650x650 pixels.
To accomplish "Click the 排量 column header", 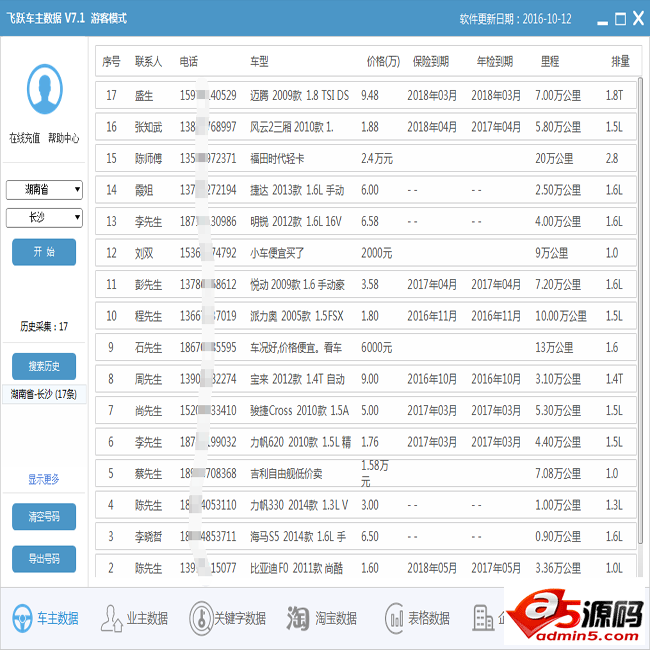I will coord(620,62).
